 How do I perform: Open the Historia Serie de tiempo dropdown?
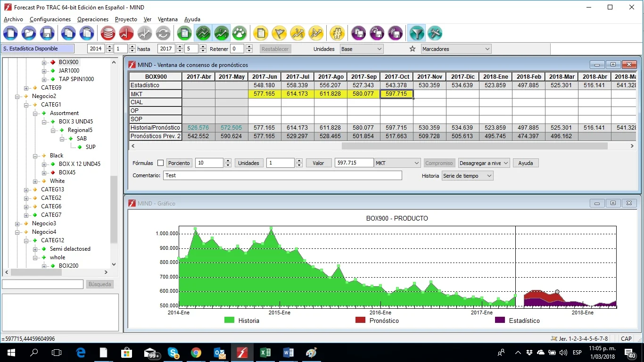[x=468, y=176]
